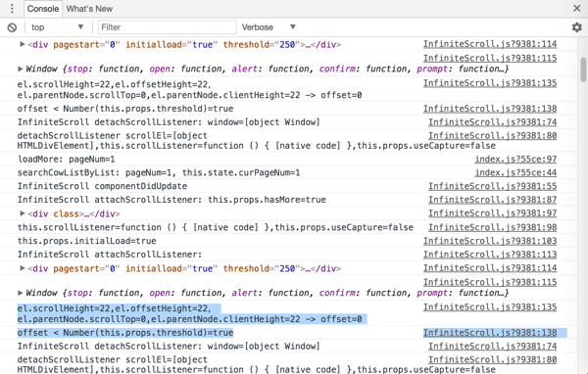Open InfiniteScroll.js?9381:55 source link
Viewport: 588px width, 374px height.
pos(492,186)
